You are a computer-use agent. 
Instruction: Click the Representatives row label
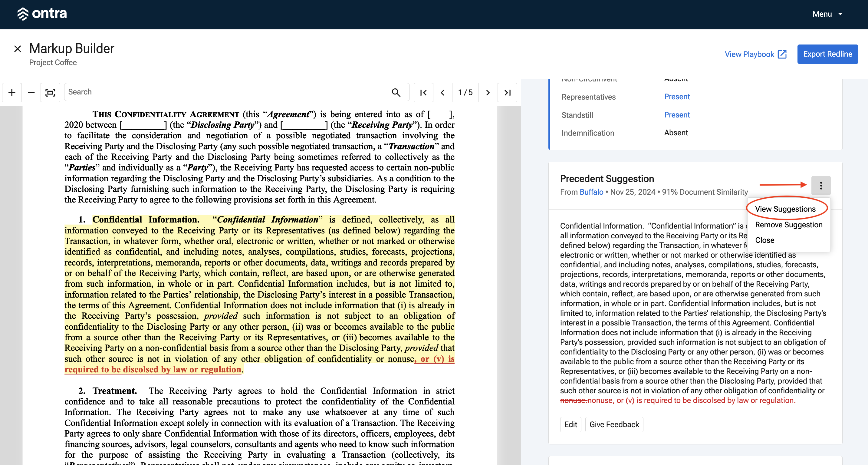tap(588, 97)
